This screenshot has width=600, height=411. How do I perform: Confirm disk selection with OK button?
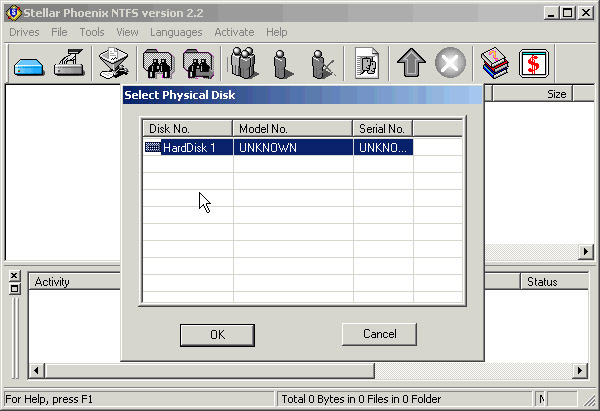(217, 335)
